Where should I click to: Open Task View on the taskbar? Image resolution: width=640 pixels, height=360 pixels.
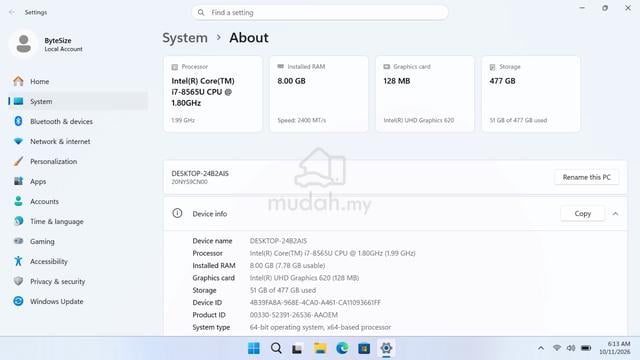point(297,348)
